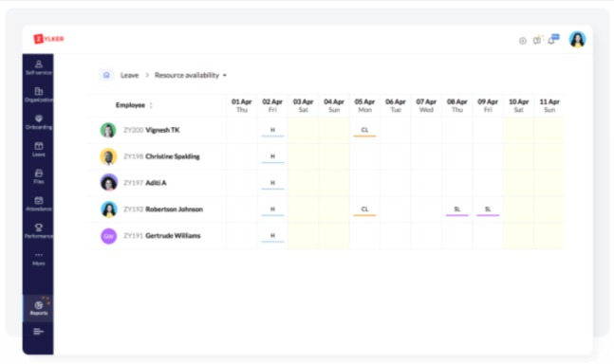Click Christine Spalding's avatar

point(108,156)
